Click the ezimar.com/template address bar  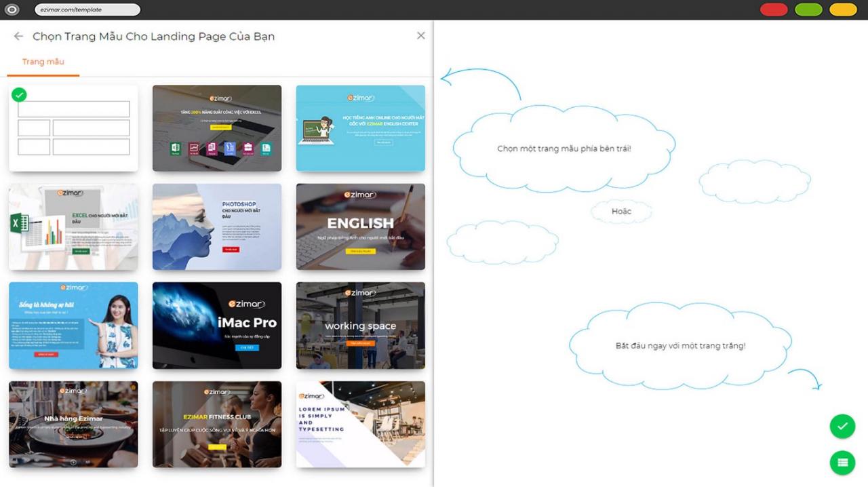[88, 9]
